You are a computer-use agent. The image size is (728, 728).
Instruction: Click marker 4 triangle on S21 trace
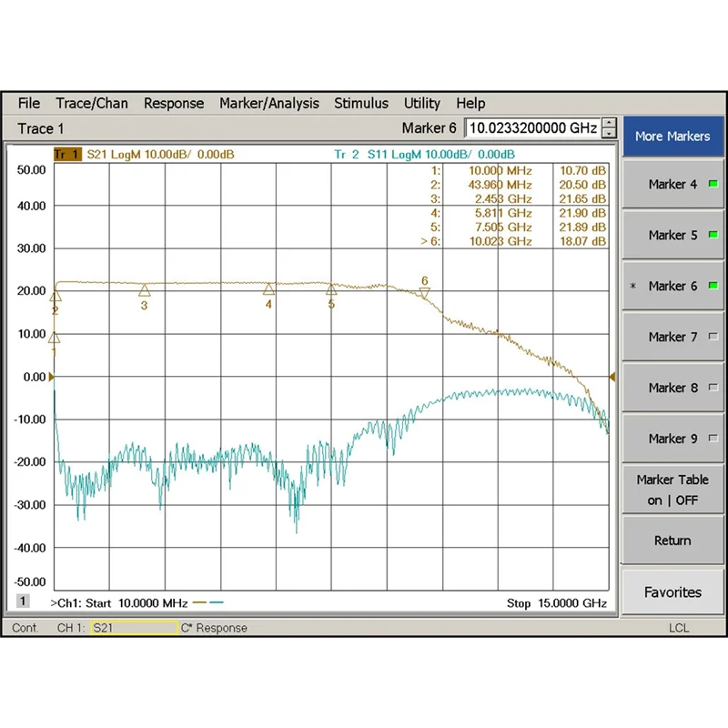[268, 289]
